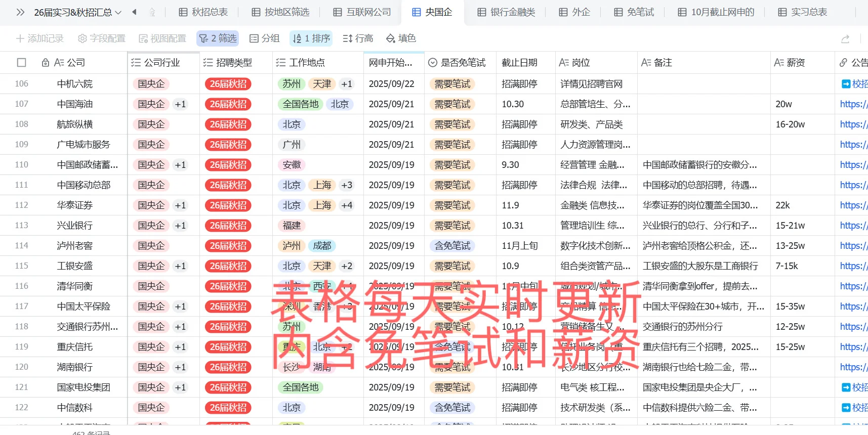Adjust 行高 row height
868x435 pixels.
358,38
